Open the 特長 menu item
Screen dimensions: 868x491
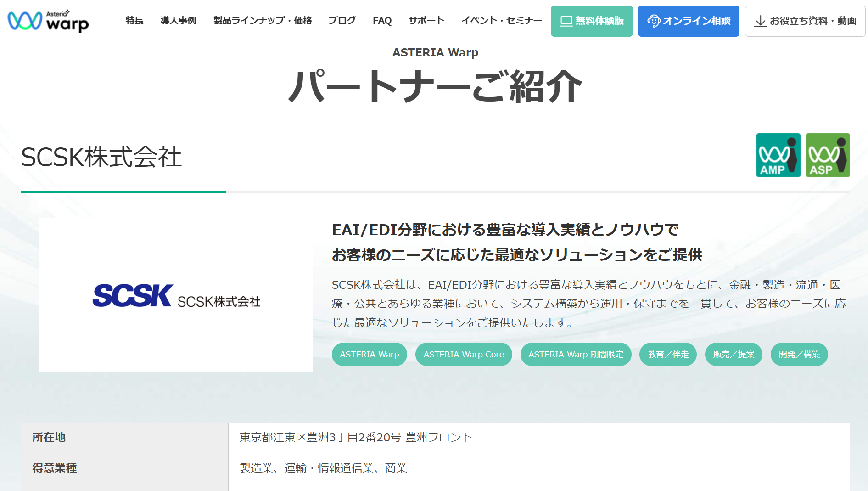[x=134, y=21]
